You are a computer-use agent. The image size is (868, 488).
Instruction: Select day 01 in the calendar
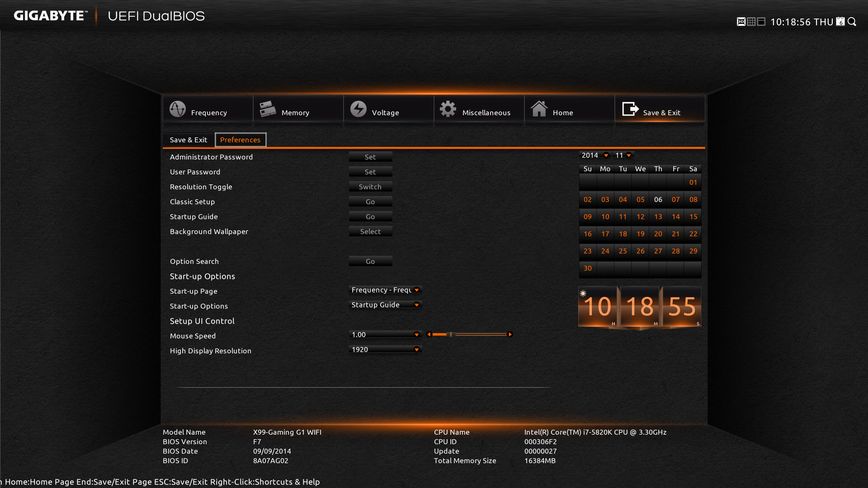693,182
